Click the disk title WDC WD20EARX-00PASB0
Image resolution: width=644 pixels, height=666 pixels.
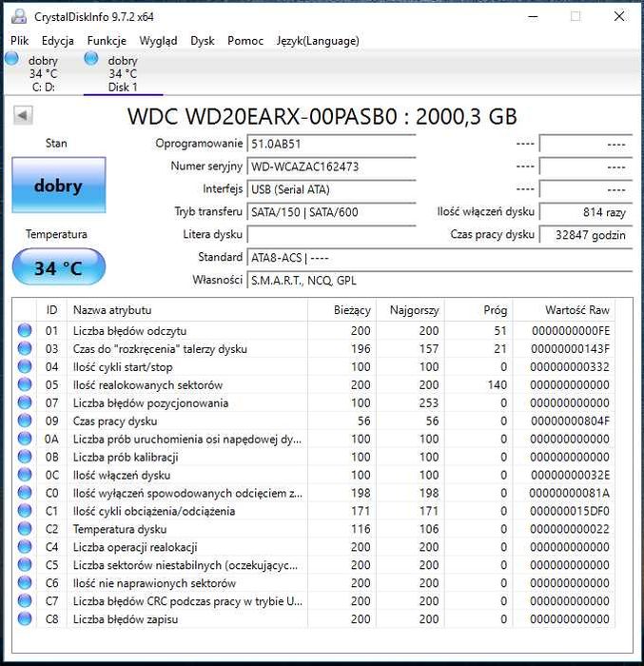click(263, 116)
